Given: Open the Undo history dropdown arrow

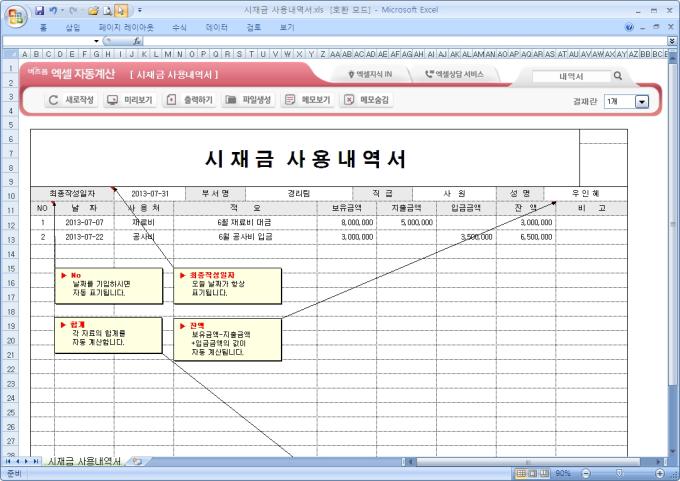Looking at the screenshot, I should tap(62, 10).
